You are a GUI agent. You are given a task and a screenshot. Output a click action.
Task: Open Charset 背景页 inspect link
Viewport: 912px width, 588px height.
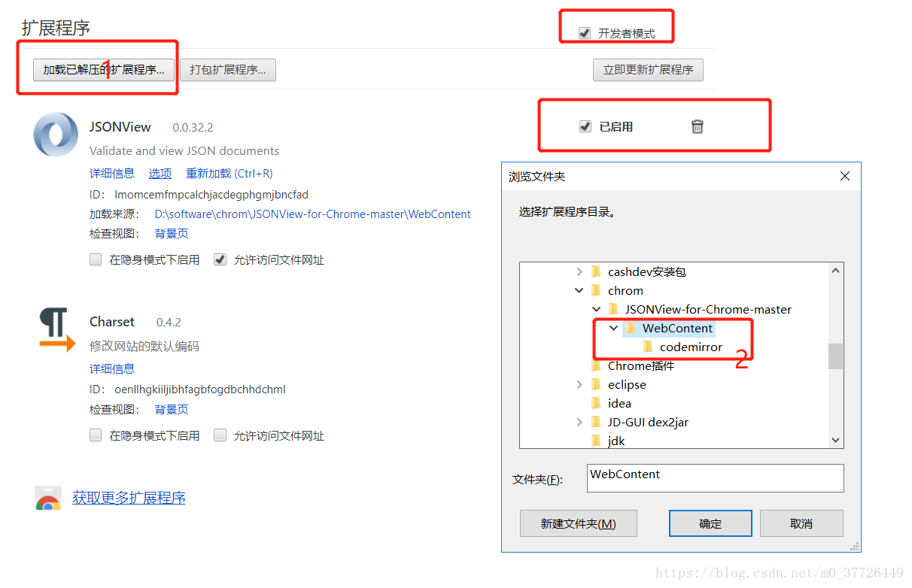pyautogui.click(x=172, y=409)
